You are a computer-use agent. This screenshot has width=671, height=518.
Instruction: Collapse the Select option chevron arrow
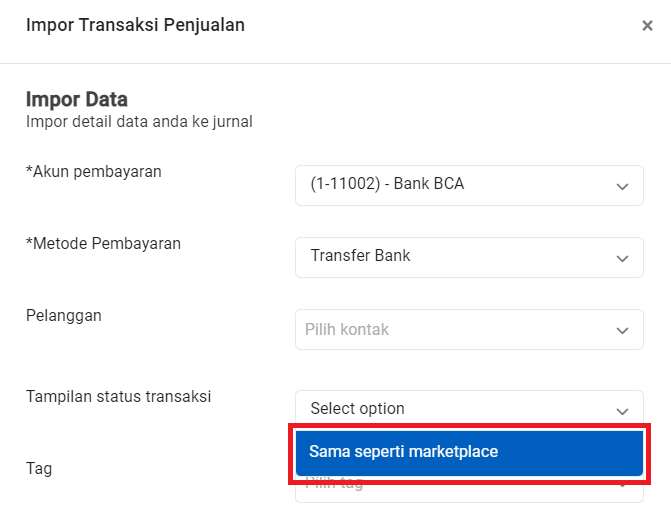tap(622, 410)
